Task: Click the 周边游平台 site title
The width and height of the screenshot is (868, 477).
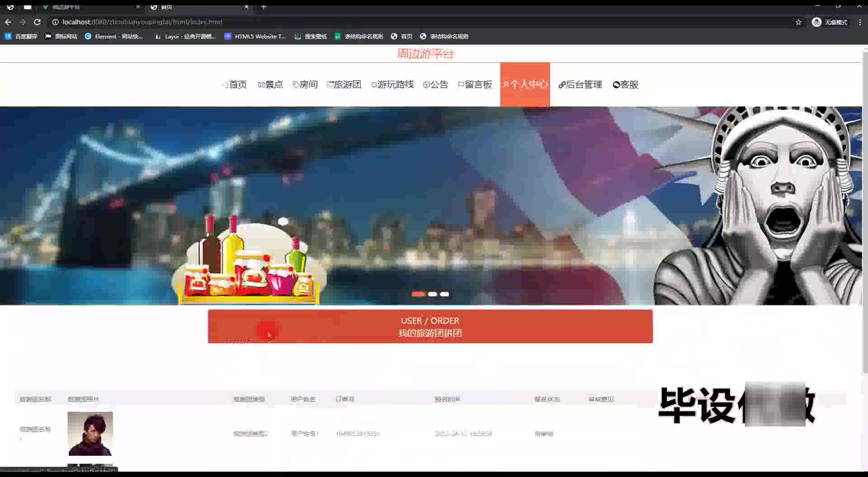Action: (x=425, y=54)
